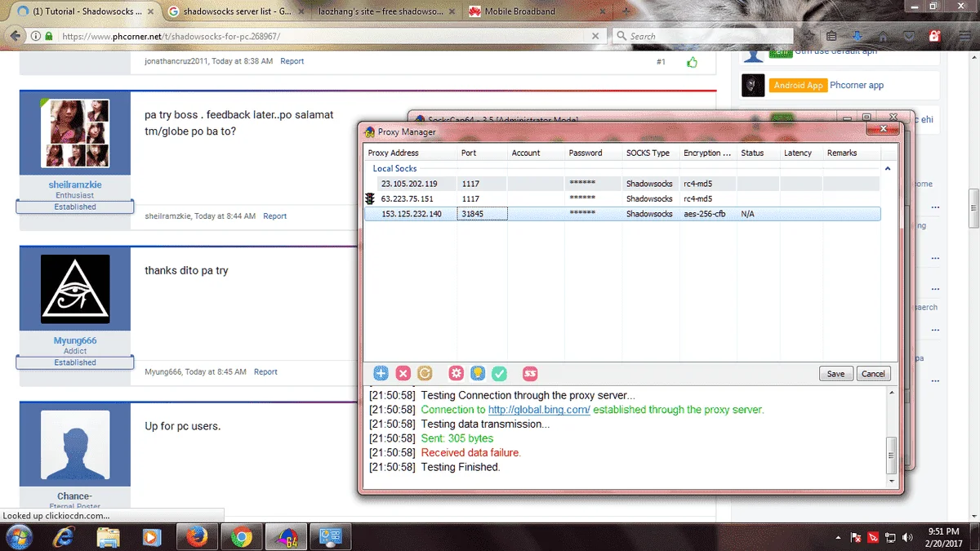Viewport: 980px width, 551px height.
Task: Click the green checkmark icon
Action: [x=500, y=373]
